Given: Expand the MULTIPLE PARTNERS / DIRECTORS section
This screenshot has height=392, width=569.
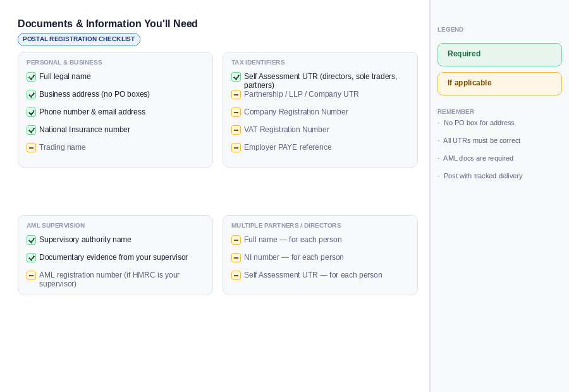Looking at the screenshot, I should 286,226.
